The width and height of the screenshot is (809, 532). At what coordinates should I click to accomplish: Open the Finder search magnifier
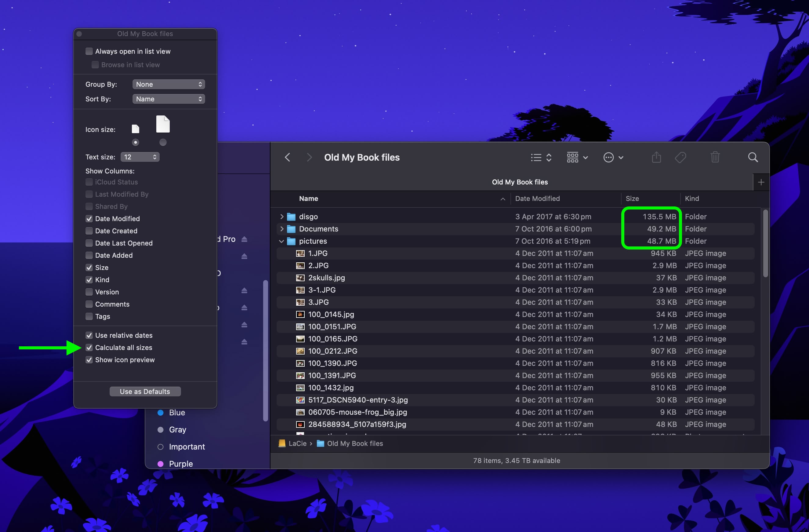tap(753, 157)
